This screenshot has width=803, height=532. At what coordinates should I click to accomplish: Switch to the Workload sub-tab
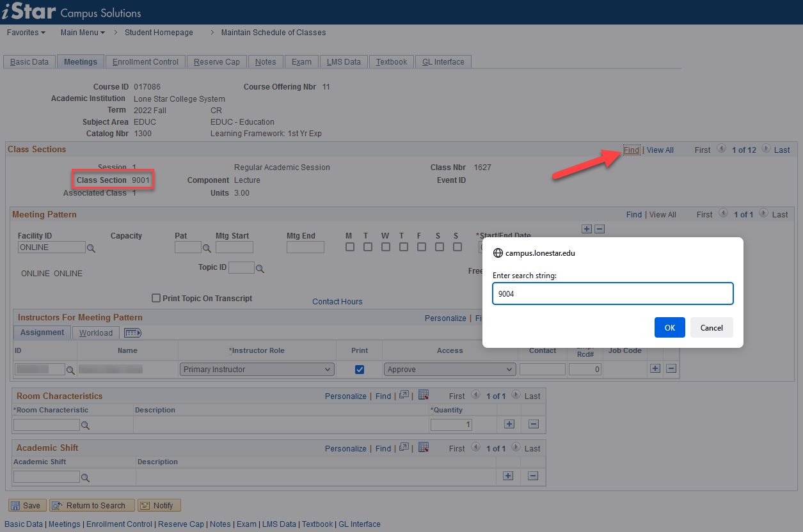point(96,333)
